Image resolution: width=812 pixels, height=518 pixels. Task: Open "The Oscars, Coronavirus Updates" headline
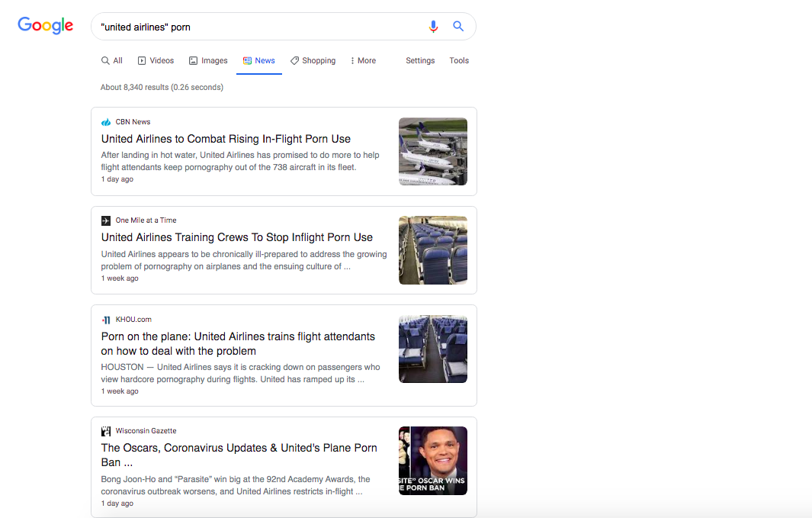click(239, 455)
